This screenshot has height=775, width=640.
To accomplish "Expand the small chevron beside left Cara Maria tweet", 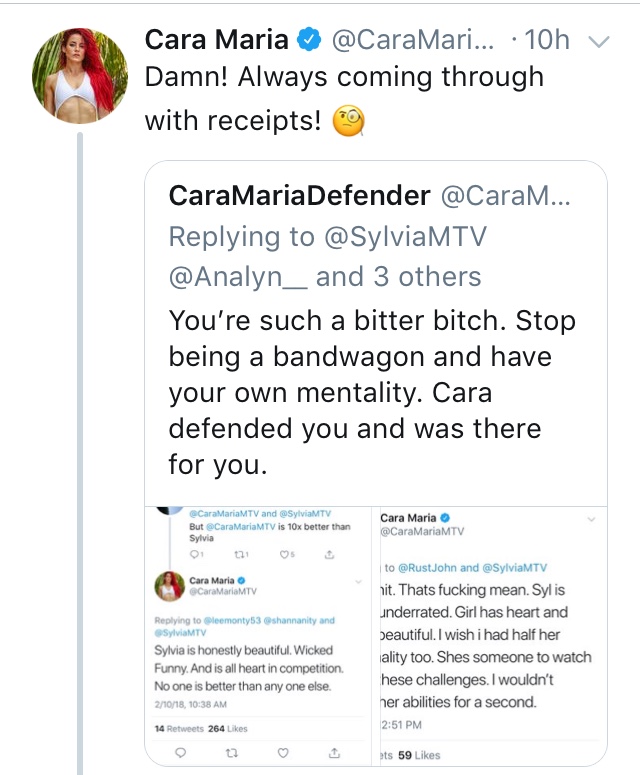I will click(x=358, y=582).
